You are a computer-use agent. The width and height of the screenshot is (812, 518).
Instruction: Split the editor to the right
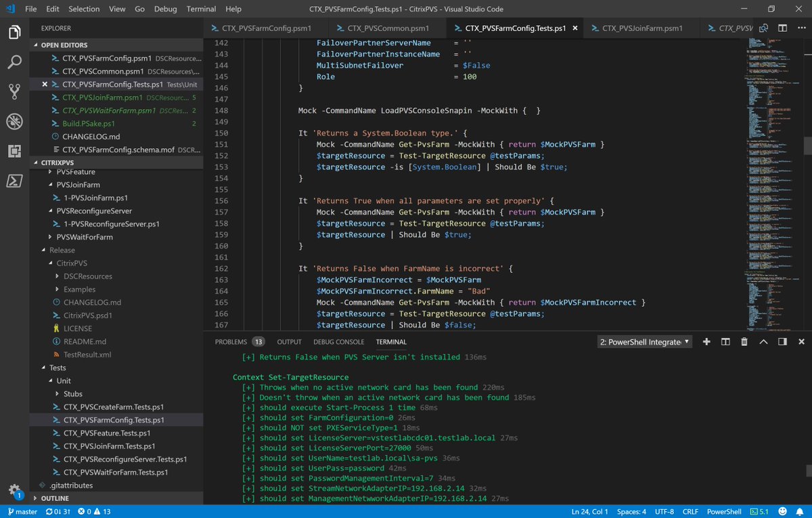pos(782,28)
